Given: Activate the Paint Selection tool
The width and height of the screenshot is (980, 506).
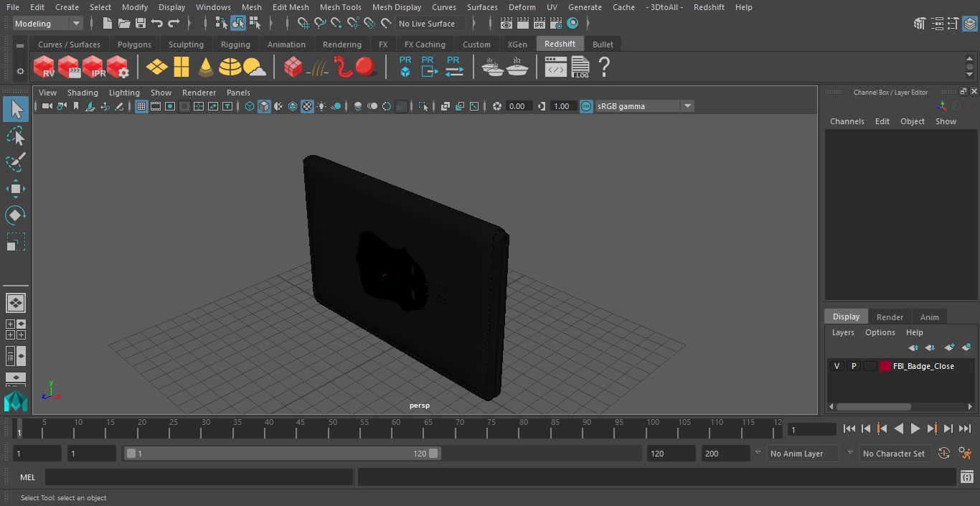Looking at the screenshot, I should pos(15,162).
